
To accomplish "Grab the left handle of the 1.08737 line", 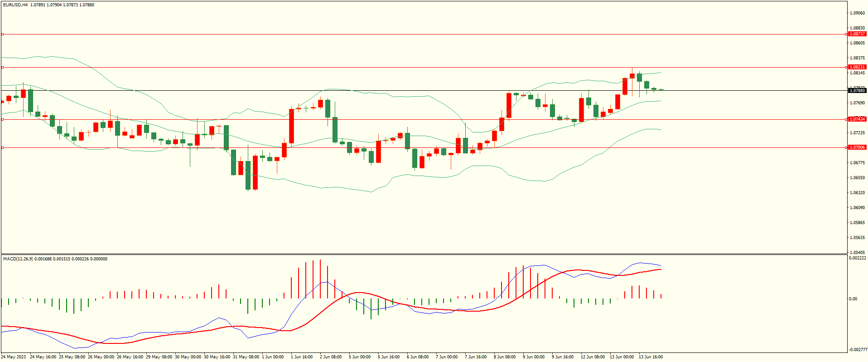I will 2,34.
